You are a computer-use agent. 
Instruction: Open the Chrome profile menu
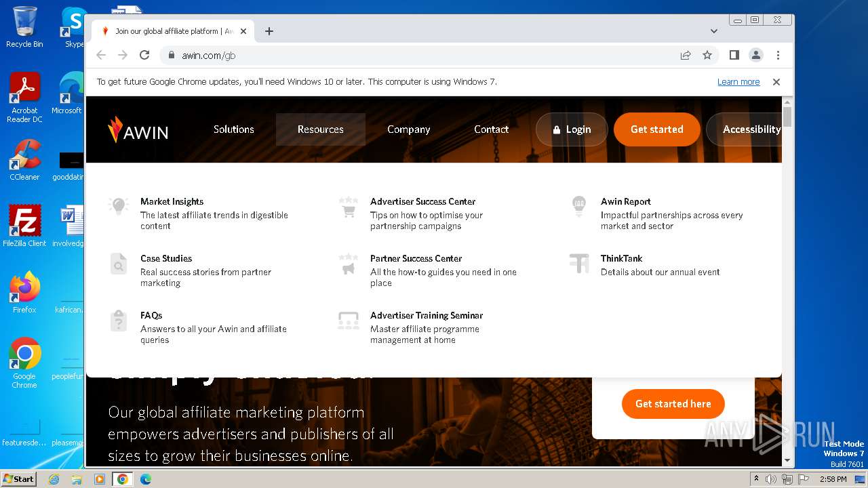(x=756, y=56)
